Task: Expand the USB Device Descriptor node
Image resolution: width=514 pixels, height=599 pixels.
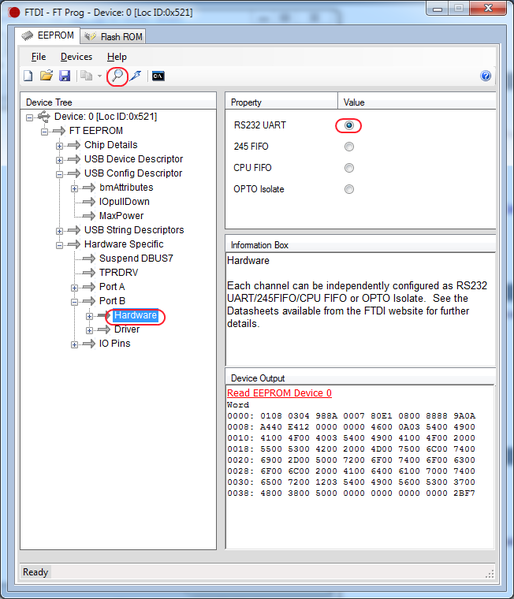Action: (x=59, y=160)
